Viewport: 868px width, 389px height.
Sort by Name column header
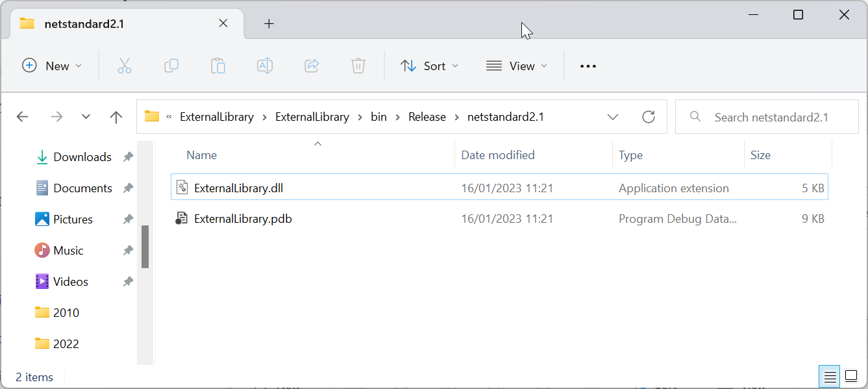202,155
